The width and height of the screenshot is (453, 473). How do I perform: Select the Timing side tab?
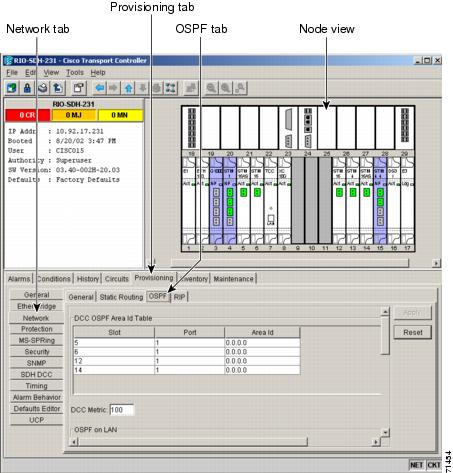[37, 386]
